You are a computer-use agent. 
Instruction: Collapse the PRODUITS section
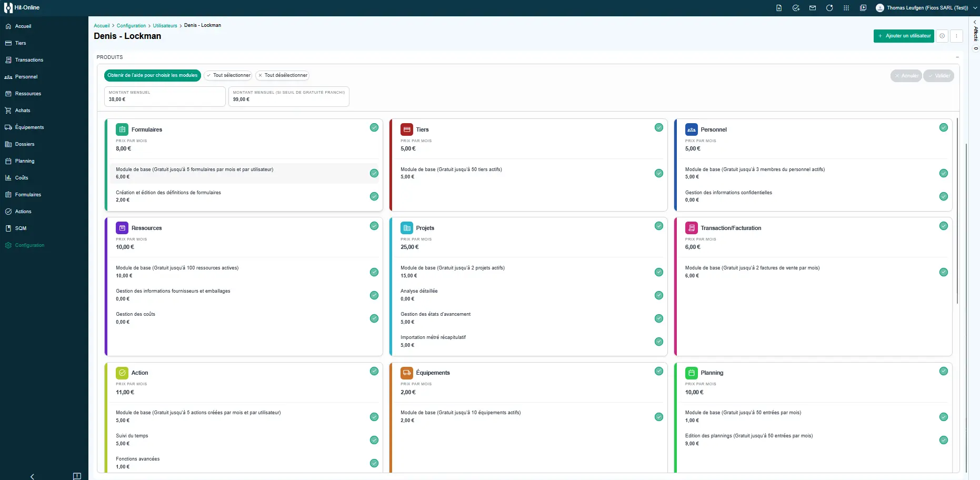coord(957,57)
